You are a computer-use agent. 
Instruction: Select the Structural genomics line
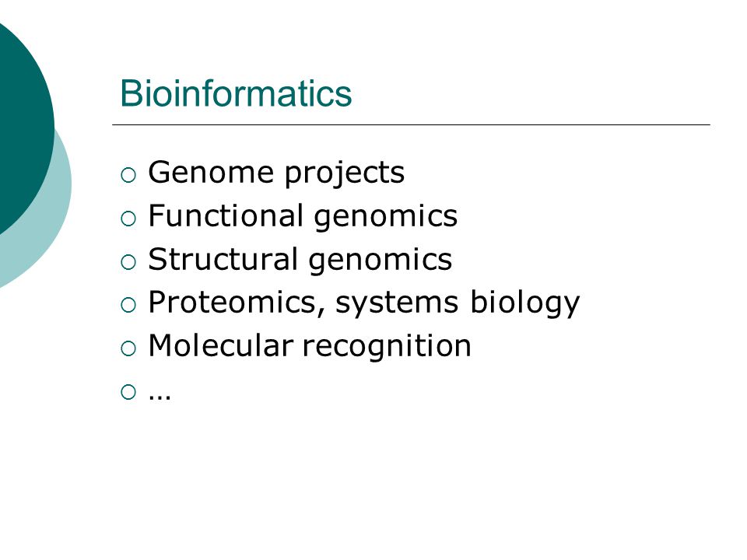coord(300,260)
